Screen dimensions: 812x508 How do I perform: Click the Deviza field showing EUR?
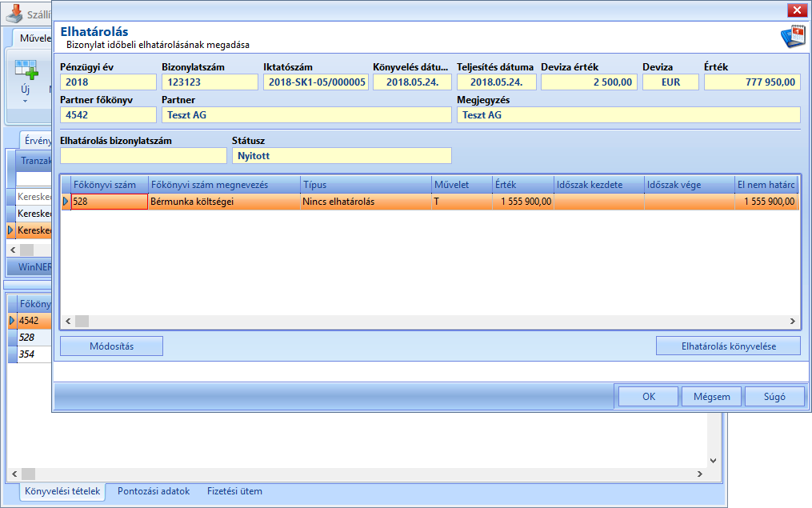[670, 82]
